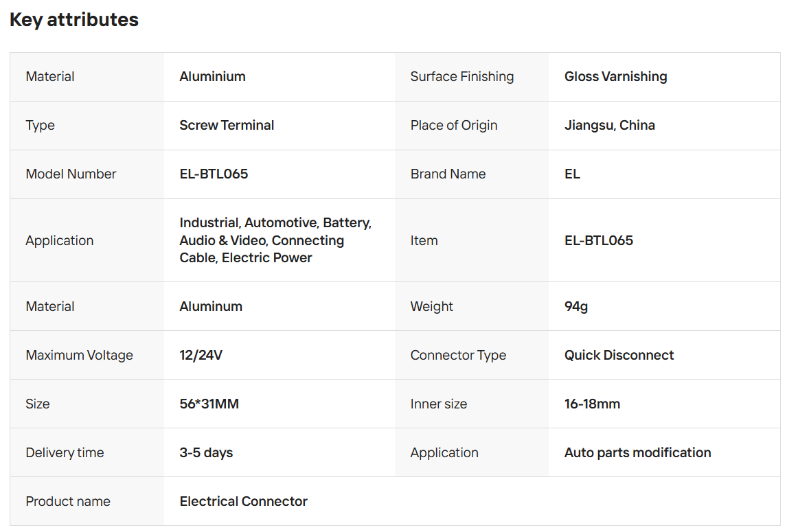Click the 16-18mm inner size value
Screen dimensions: 787x532
[592, 404]
